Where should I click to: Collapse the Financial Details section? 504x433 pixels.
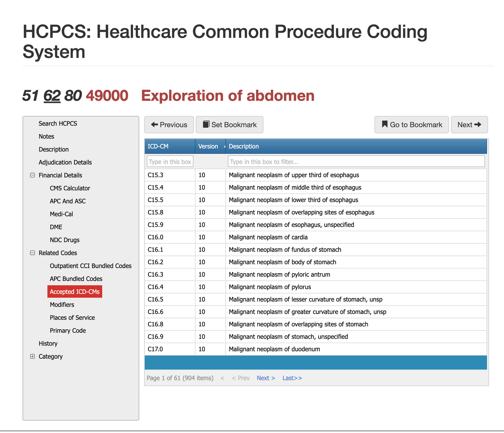32,175
